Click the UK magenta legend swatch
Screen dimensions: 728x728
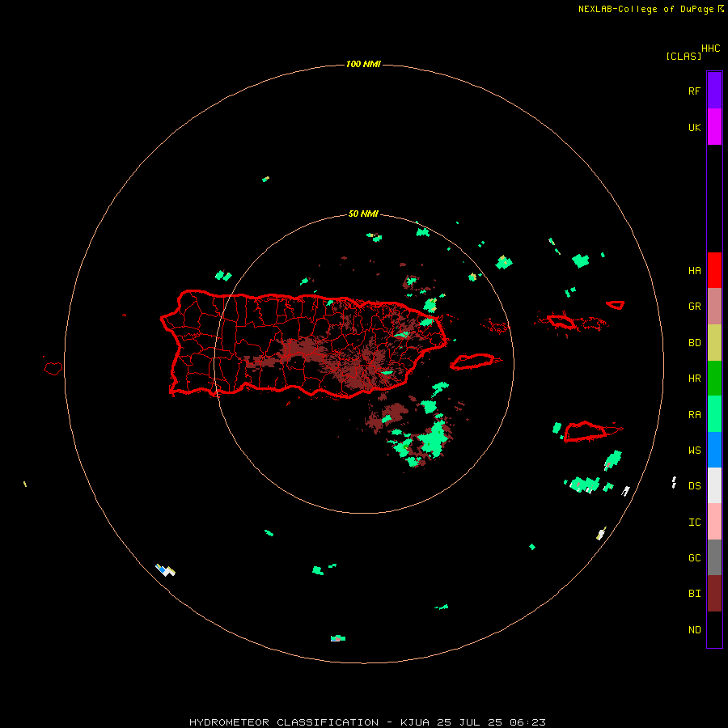click(714, 127)
